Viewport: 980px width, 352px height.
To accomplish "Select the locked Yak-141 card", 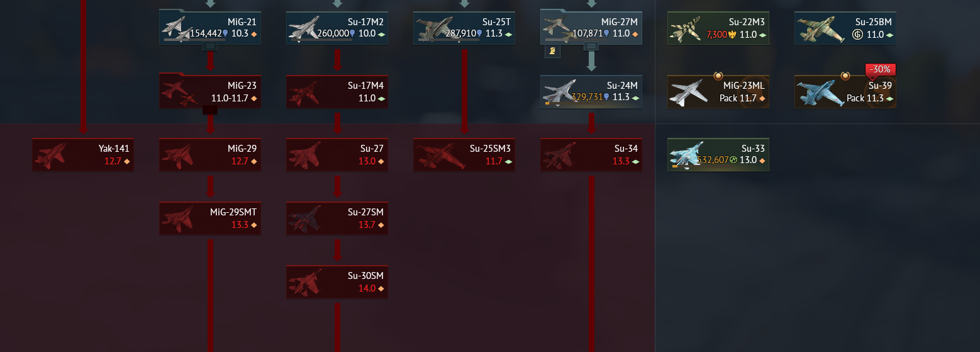I will tap(83, 155).
